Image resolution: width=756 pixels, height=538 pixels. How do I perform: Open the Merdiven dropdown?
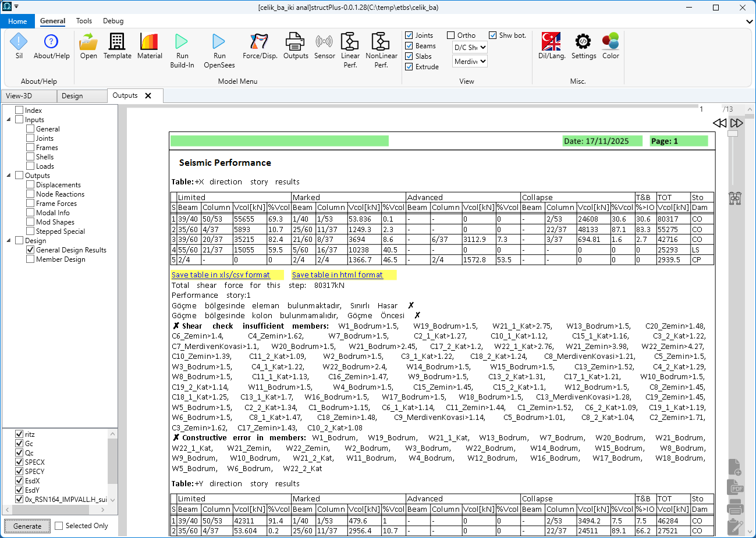[470, 61]
